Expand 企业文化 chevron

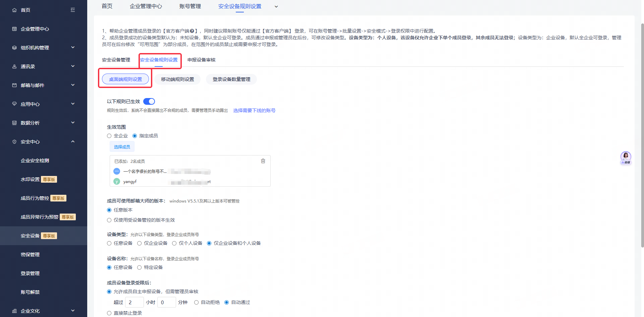(x=73, y=311)
